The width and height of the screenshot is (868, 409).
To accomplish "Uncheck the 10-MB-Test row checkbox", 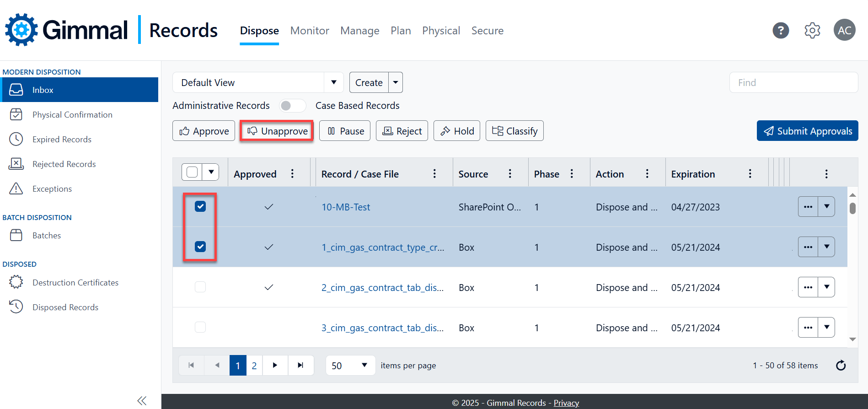I will point(200,207).
